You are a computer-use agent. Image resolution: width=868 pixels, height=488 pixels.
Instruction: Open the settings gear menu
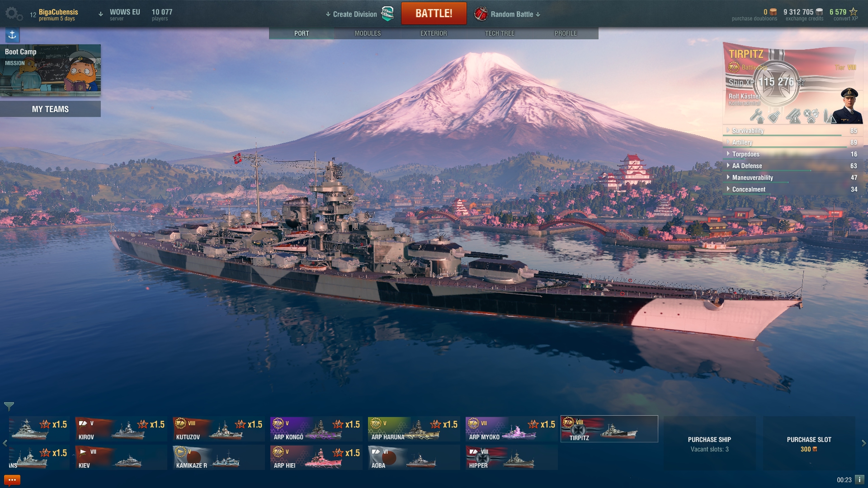point(14,14)
